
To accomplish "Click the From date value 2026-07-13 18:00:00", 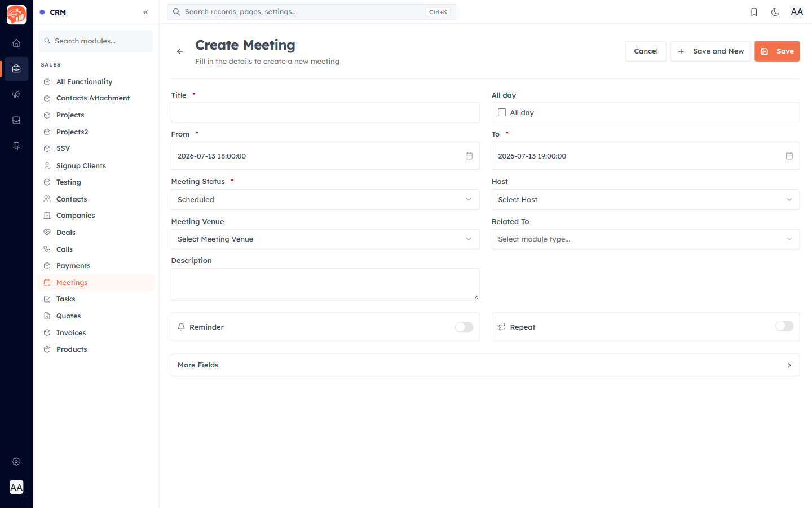I will click(212, 156).
